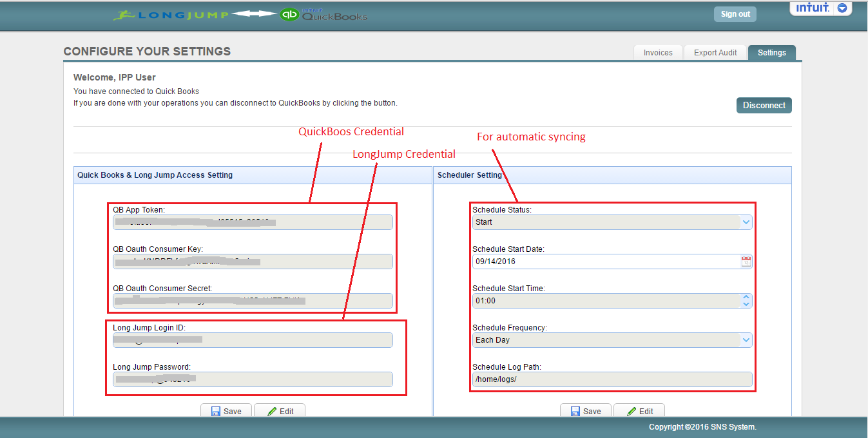Adjust the Schedule Start Time spinner
The width and height of the screenshot is (868, 438).
pos(746,301)
